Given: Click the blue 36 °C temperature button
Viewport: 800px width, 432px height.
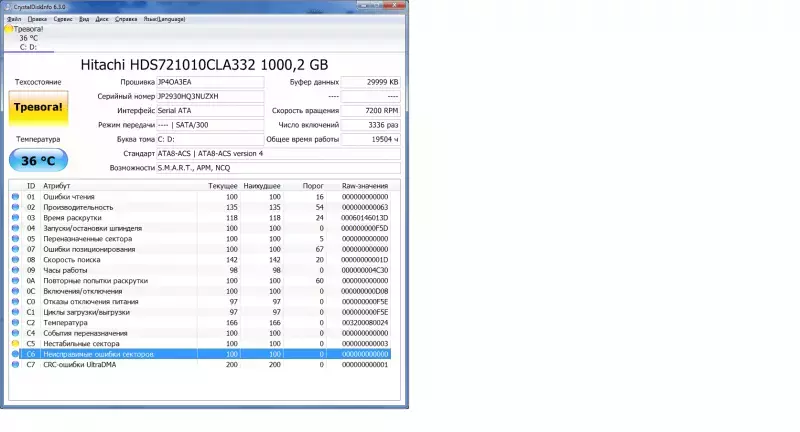Looking at the screenshot, I should pyautogui.click(x=38, y=161).
